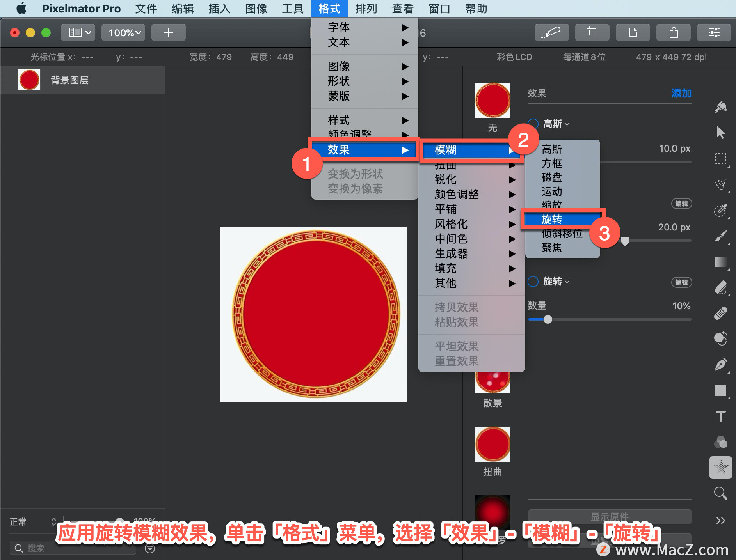This screenshot has width=736, height=560.
Task: Choose the rectangular selection tool
Action: point(720,159)
